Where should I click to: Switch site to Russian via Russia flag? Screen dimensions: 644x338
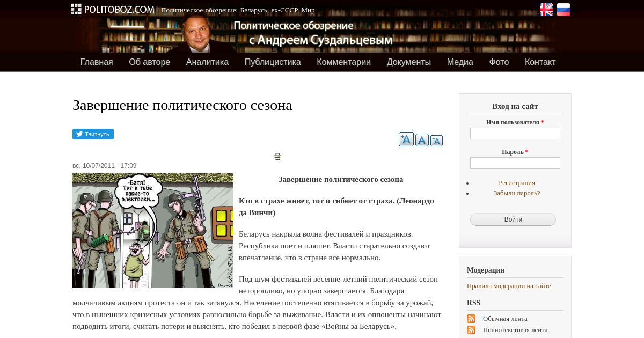tap(563, 10)
